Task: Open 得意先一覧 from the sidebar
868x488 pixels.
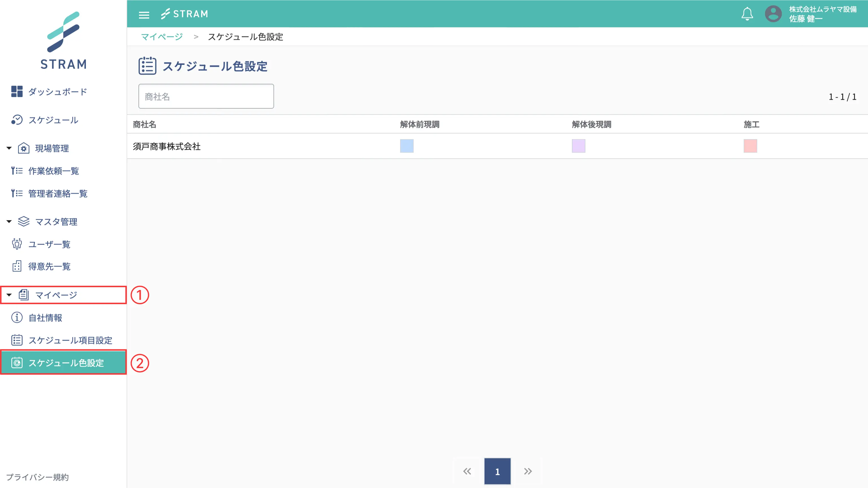Action: tap(49, 266)
